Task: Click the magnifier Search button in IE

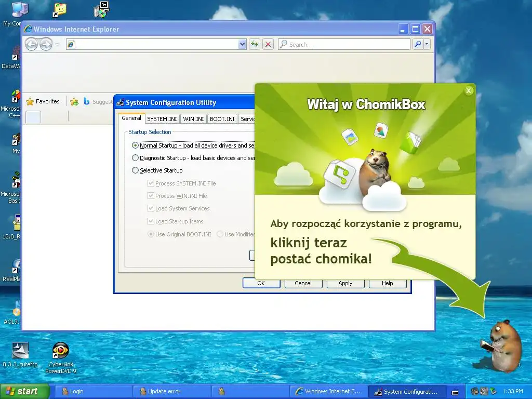Action: point(418,44)
